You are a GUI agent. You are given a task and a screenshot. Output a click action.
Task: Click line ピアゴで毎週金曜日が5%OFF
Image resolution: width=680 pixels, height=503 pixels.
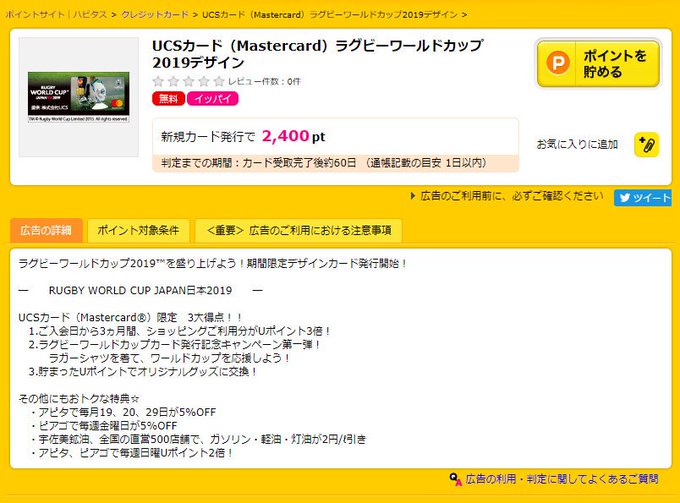pyautogui.click(x=104, y=425)
